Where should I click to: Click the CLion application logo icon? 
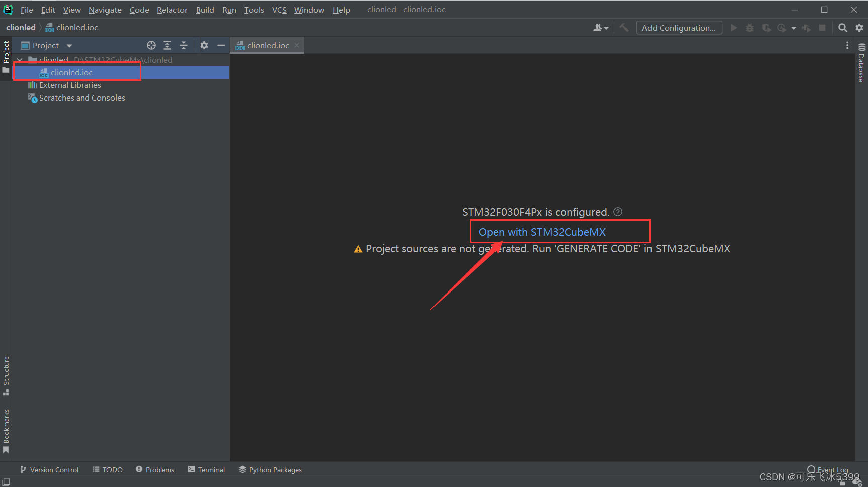8,9
